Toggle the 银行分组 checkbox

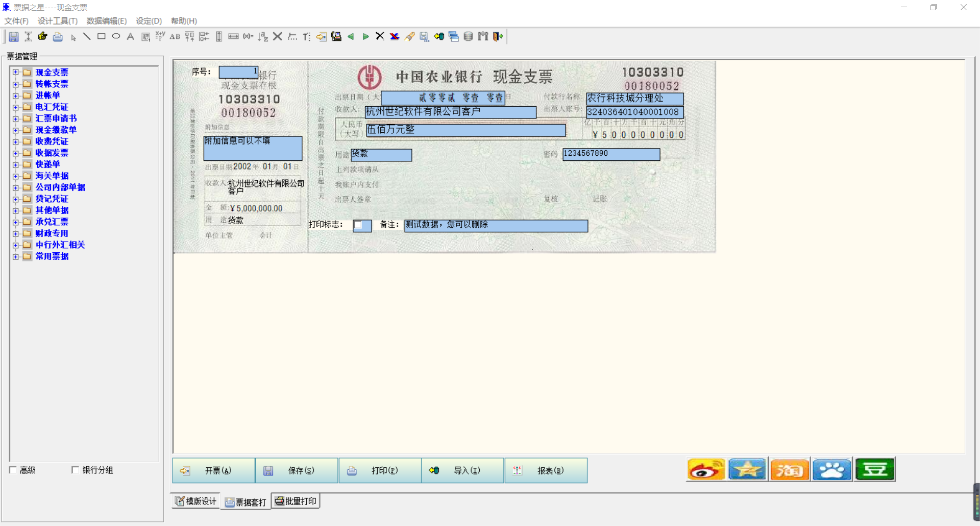[x=75, y=470]
